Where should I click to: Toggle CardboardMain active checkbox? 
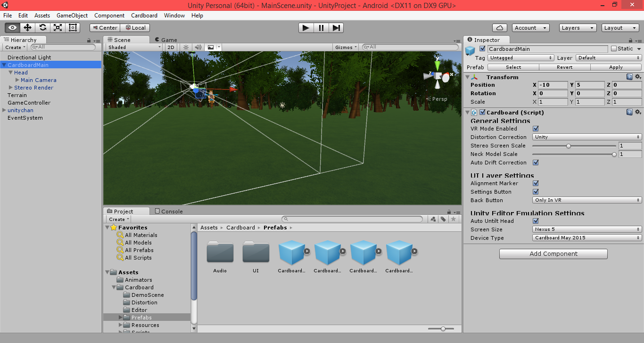click(x=482, y=49)
